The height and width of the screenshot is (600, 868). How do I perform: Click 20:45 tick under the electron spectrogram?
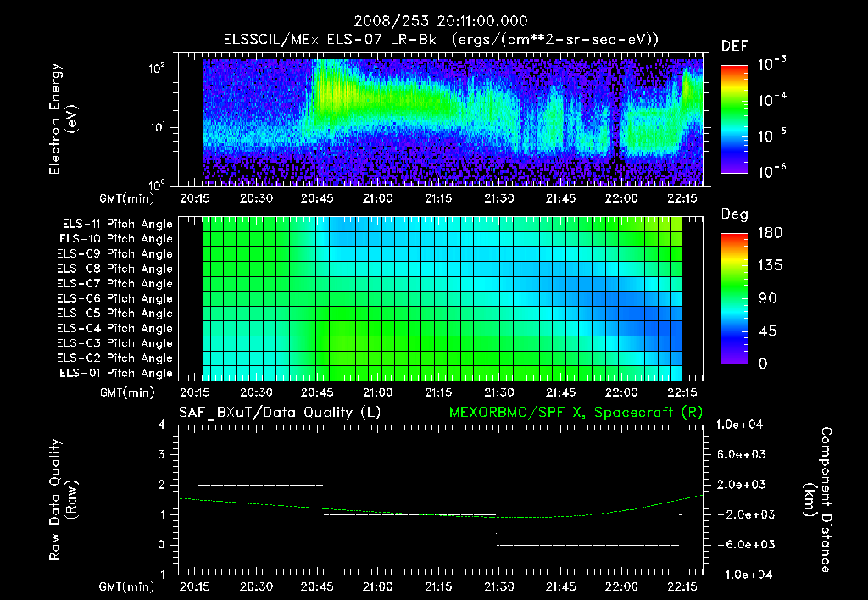[x=317, y=198]
